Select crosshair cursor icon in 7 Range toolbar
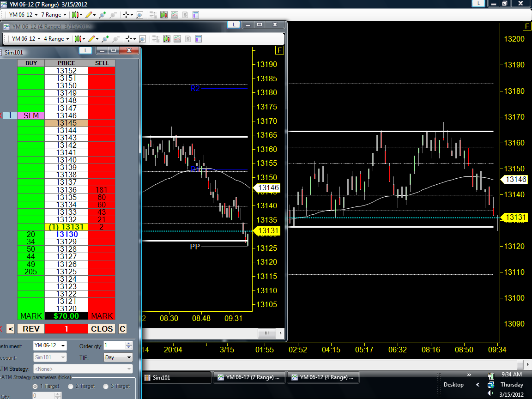This screenshot has height=399, width=532. 126,15
